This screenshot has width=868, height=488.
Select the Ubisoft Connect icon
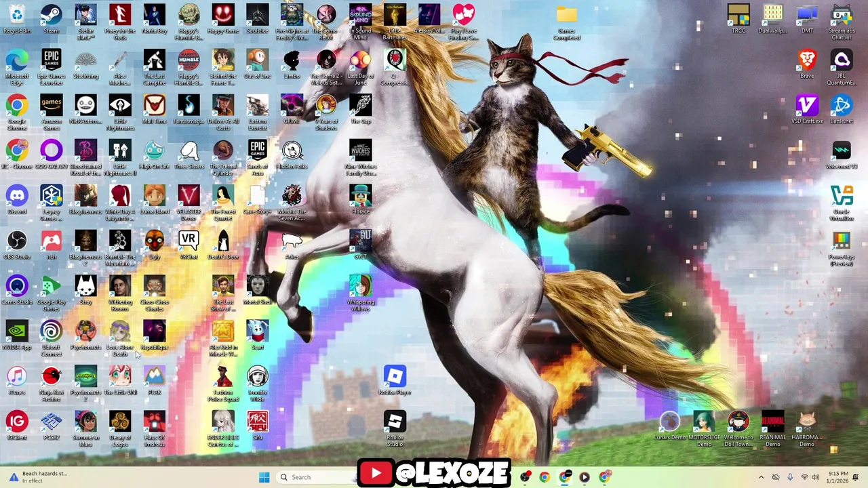pos(52,339)
